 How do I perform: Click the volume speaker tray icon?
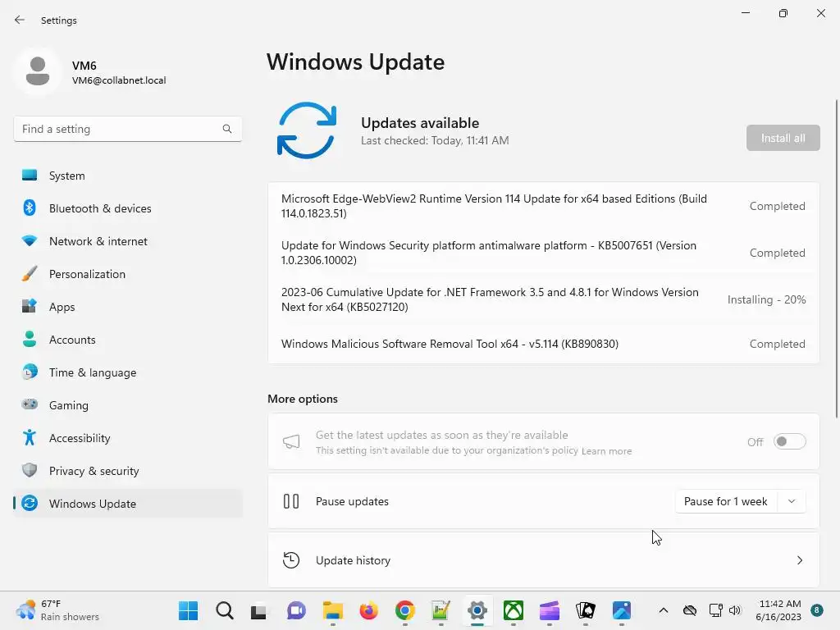(x=735, y=610)
